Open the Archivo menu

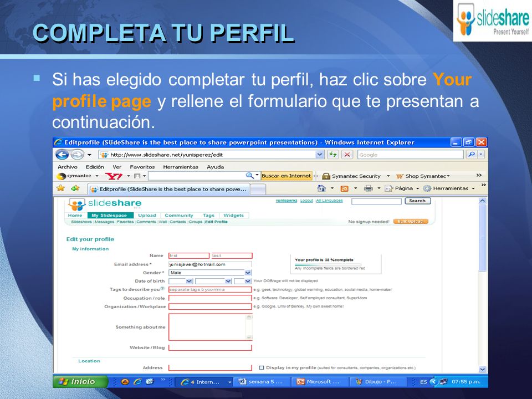click(68, 167)
